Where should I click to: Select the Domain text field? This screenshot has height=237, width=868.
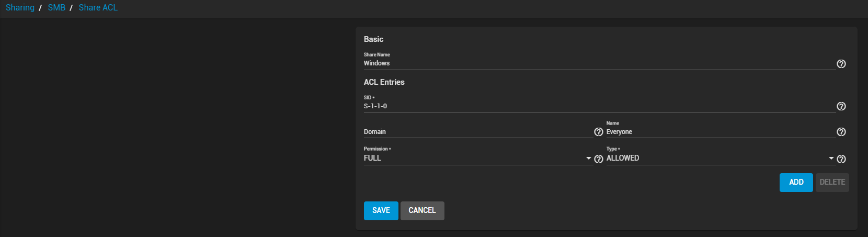(x=477, y=132)
